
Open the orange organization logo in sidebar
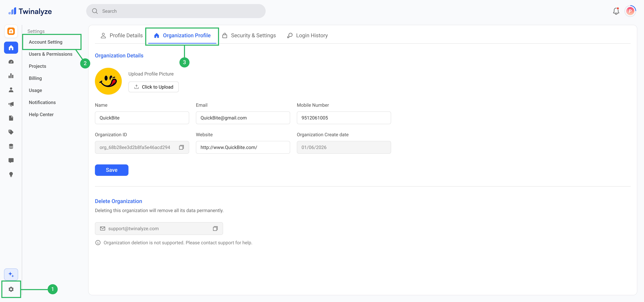(x=11, y=31)
